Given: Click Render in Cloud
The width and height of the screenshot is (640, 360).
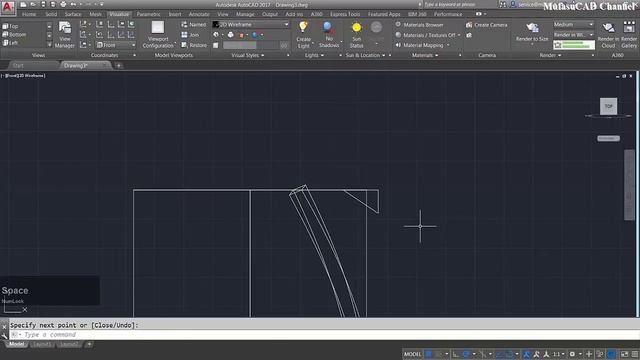Looking at the screenshot, I should [x=608, y=35].
